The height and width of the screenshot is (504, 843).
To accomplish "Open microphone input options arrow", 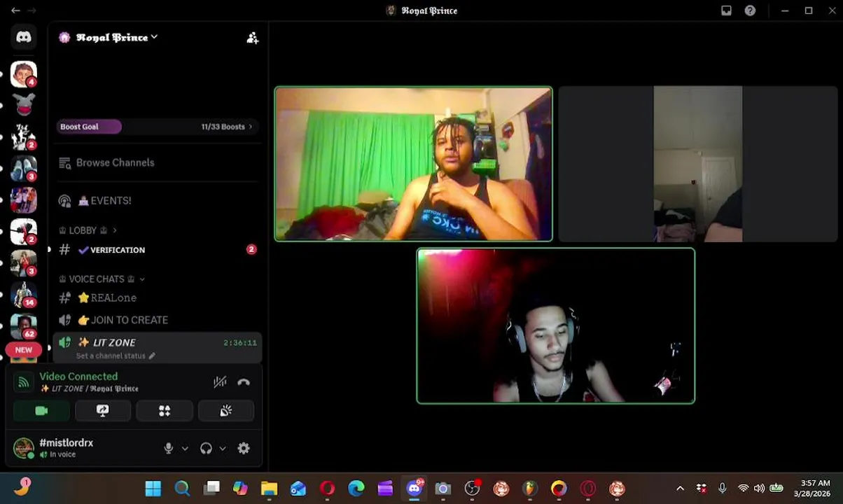I will click(185, 449).
